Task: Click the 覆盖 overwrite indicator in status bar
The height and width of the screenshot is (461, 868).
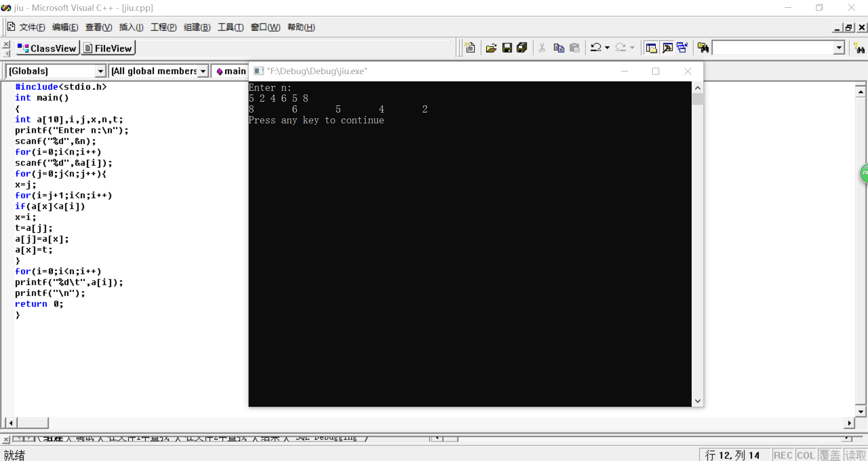Action: 830,455
